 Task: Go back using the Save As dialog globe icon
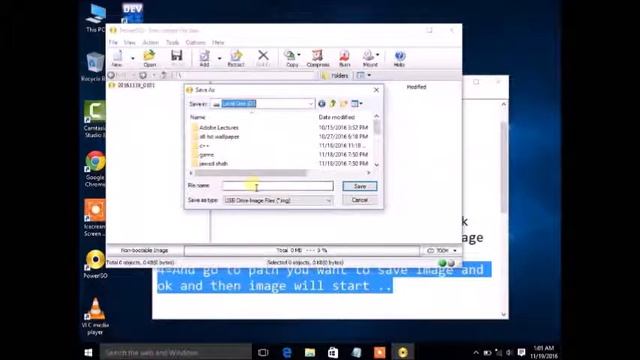[x=322, y=104]
